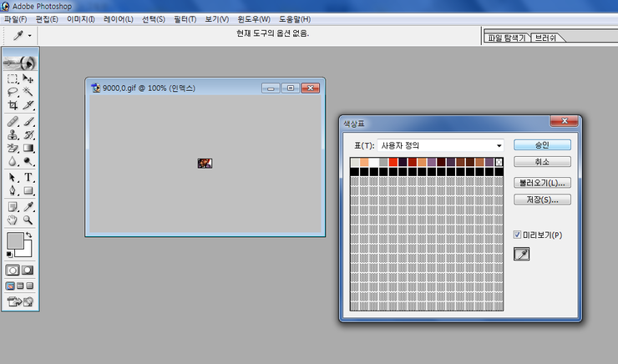This screenshot has height=364, width=618.
Task: Switch to Standard editing mode
Action: pyautogui.click(x=13, y=270)
